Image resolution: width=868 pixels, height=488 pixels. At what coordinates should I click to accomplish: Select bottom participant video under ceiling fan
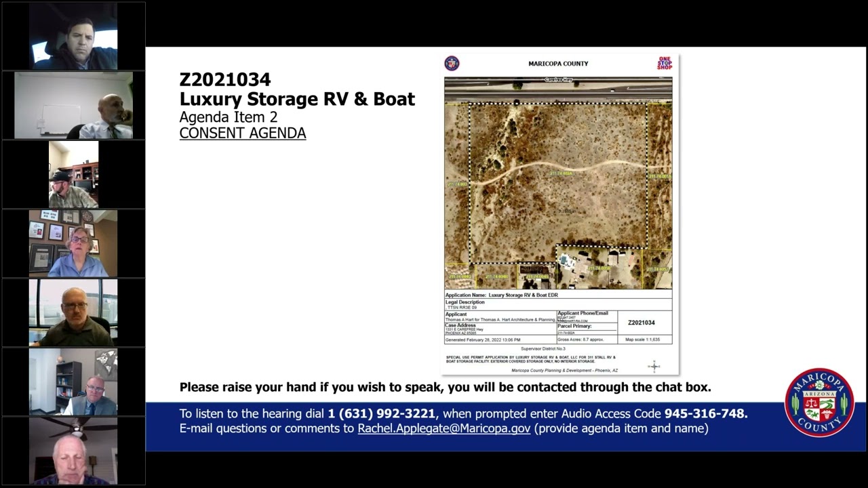[73, 451]
